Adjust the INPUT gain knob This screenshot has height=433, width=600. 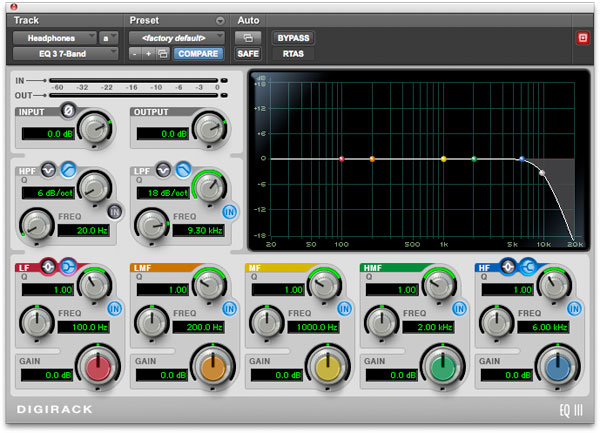point(95,129)
